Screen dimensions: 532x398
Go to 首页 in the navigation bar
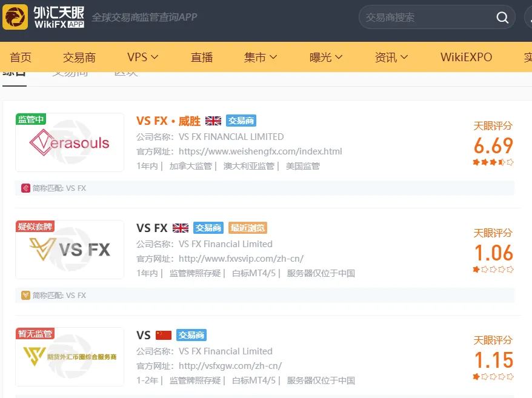[x=21, y=58]
